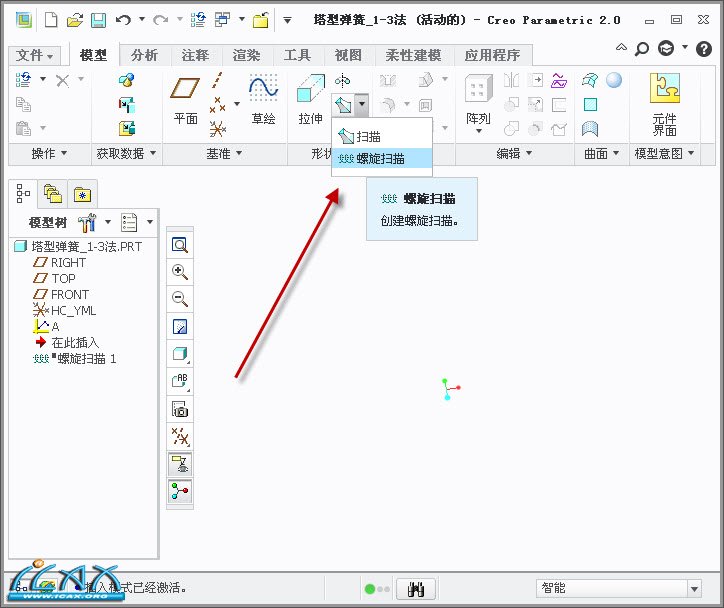
Task: Toggle annotation display icon
Action: pos(180,464)
